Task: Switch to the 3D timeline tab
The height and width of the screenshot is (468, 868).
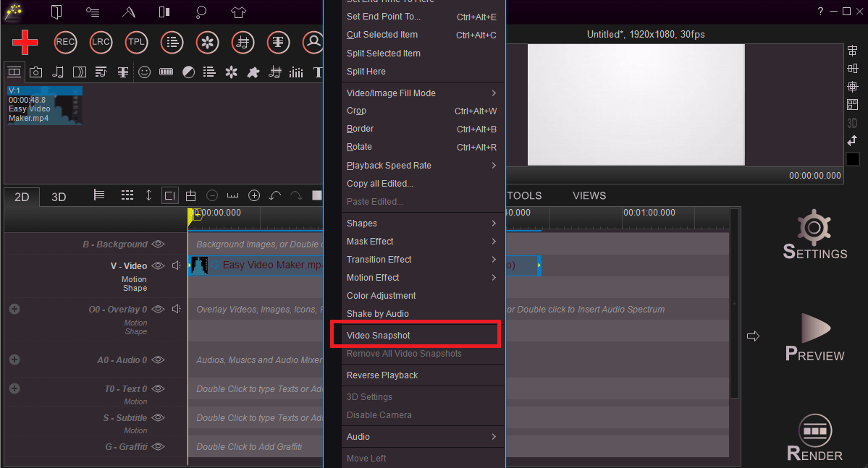Action: (x=59, y=197)
